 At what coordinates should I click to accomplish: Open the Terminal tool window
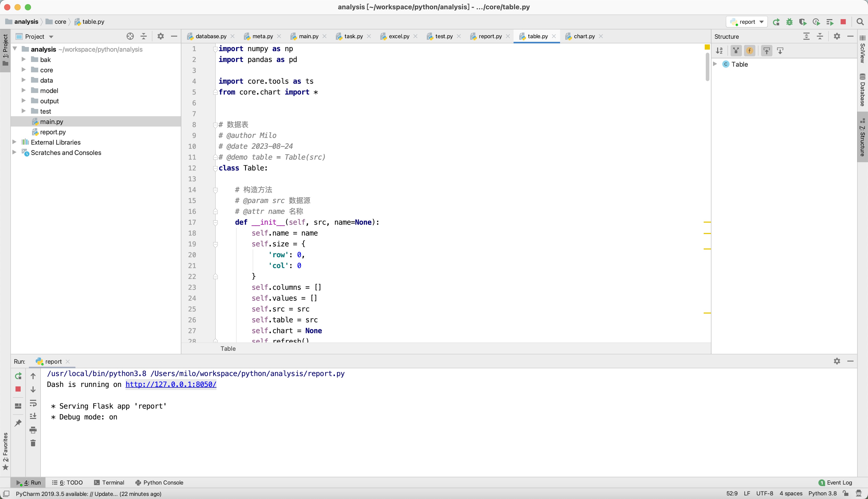pyautogui.click(x=109, y=482)
